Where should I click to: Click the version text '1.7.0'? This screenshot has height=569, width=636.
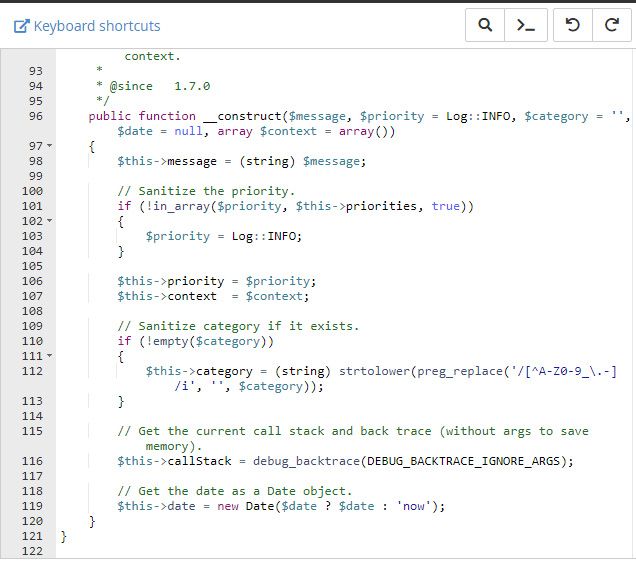[192, 86]
